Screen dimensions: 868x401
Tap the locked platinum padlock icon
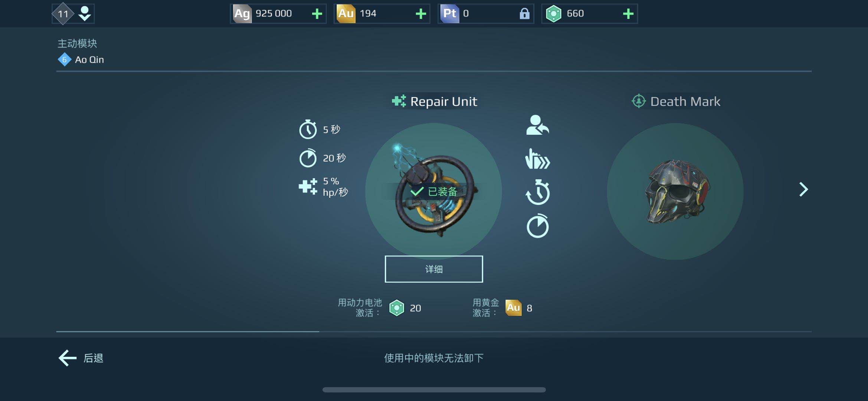(x=524, y=14)
